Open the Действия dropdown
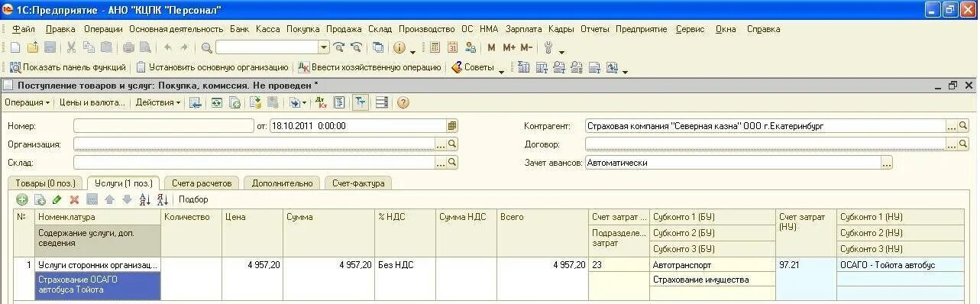This screenshot has height=304, width=980. [x=158, y=102]
